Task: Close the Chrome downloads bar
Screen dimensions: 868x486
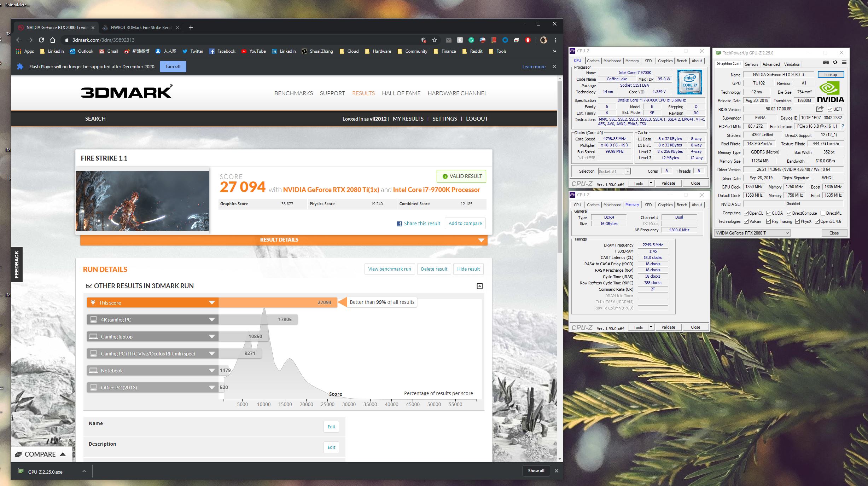Action: coord(557,471)
